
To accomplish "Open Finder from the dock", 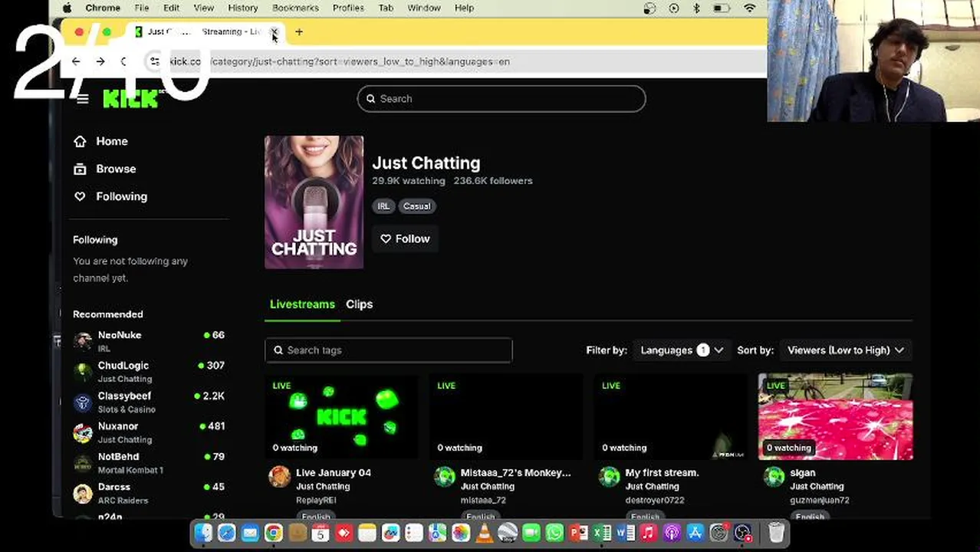I will pyautogui.click(x=203, y=533).
